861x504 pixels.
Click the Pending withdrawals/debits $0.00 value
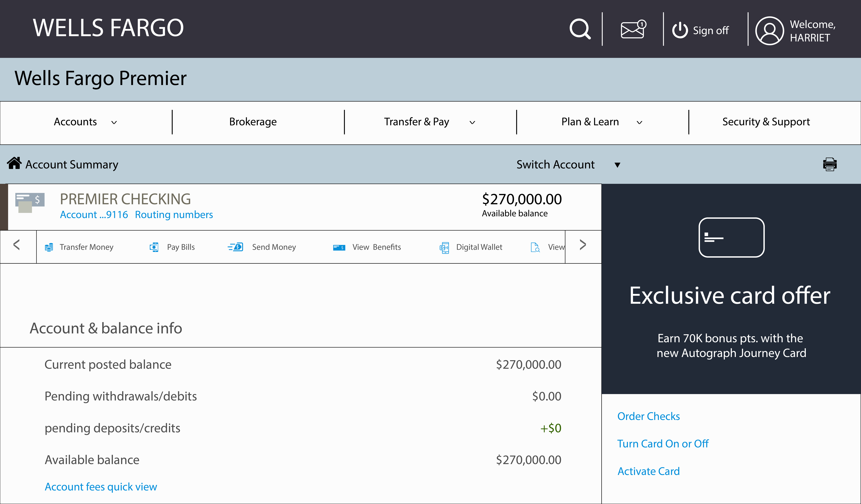(x=547, y=396)
